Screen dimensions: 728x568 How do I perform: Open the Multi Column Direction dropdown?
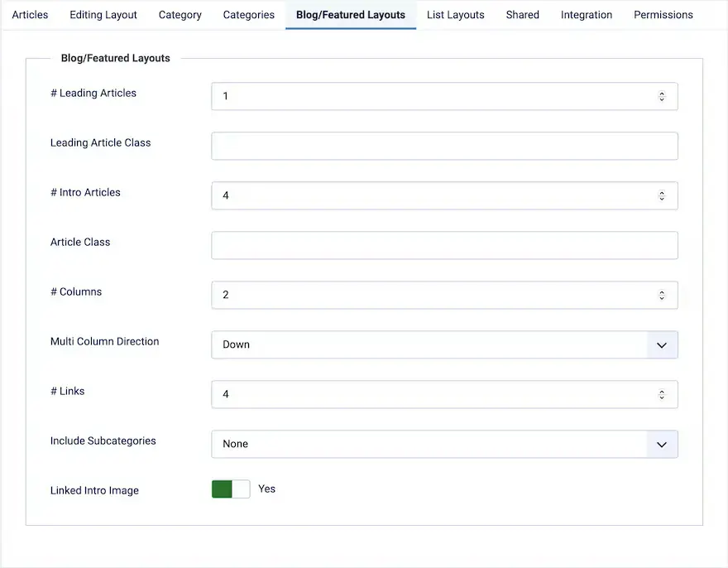coord(444,344)
